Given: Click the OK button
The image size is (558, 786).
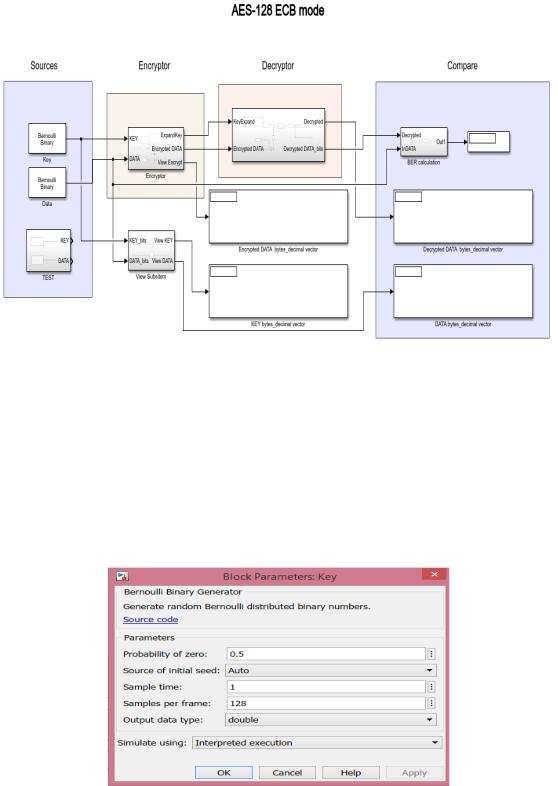Looking at the screenshot, I should pos(224,772).
